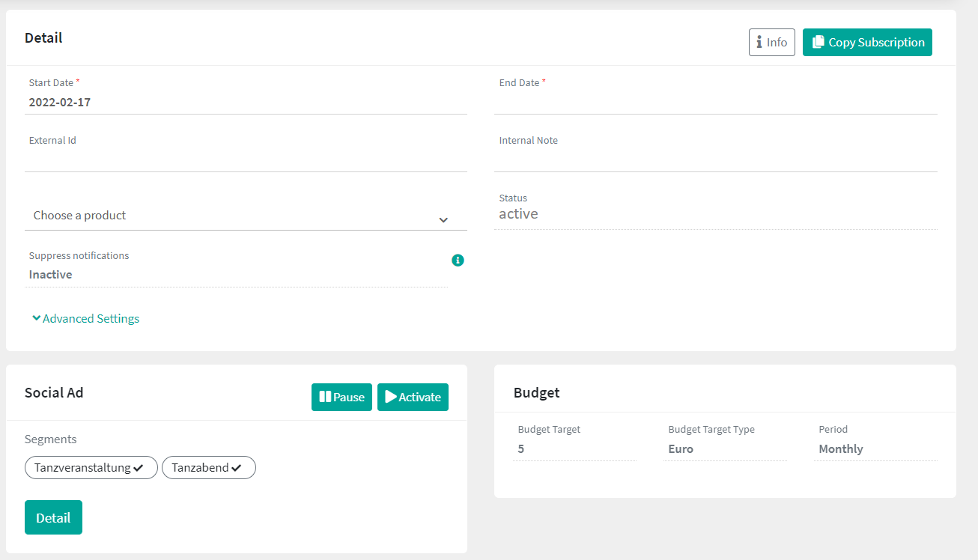978x560 pixels.
Task: Focus the External Id input
Action: pos(246,159)
